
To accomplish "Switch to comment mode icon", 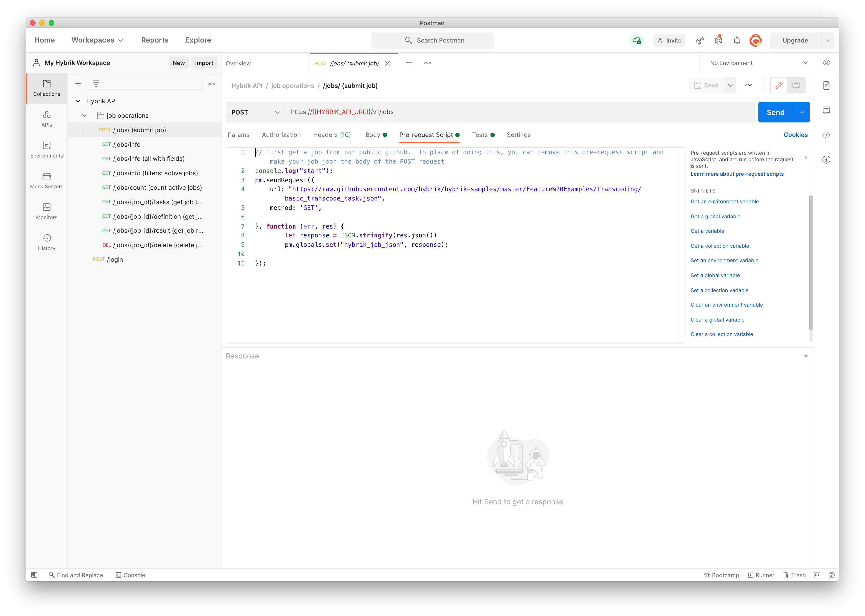I will tap(796, 85).
